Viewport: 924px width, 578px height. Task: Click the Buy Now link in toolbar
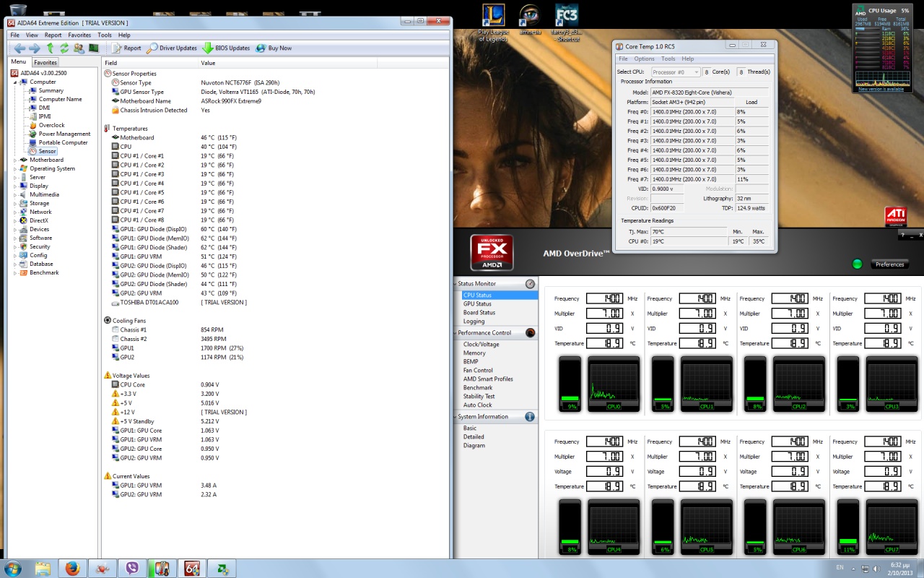pos(274,48)
